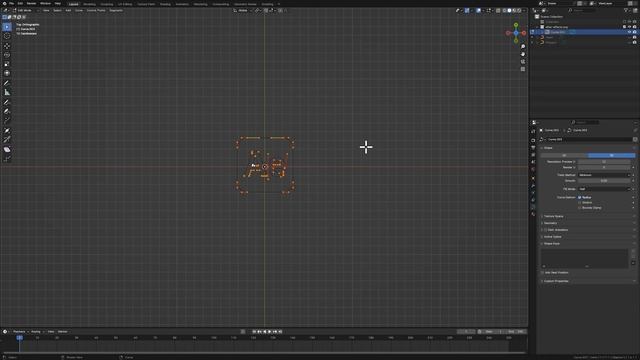
Task: Adjust the Resolution Preview U slider
Action: click(x=604, y=162)
